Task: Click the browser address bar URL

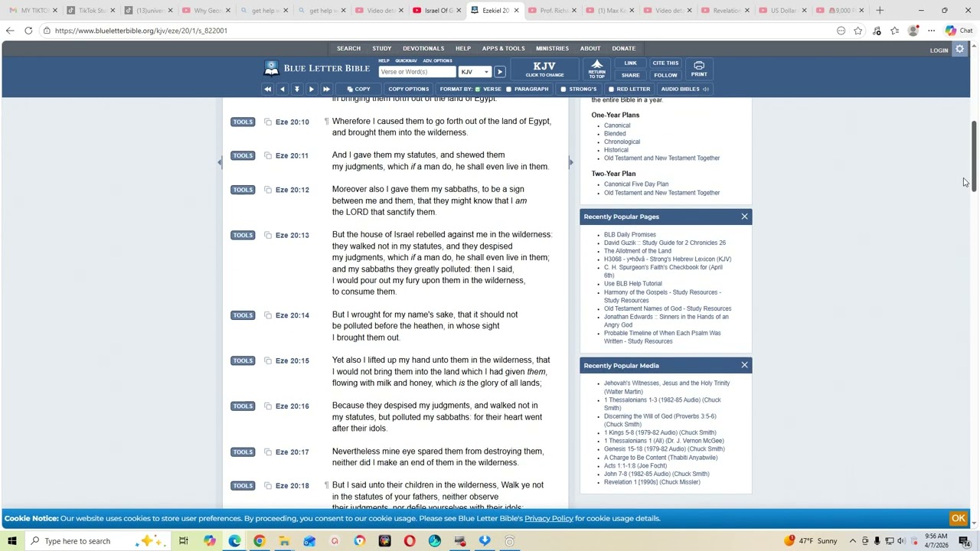Action: (x=141, y=31)
